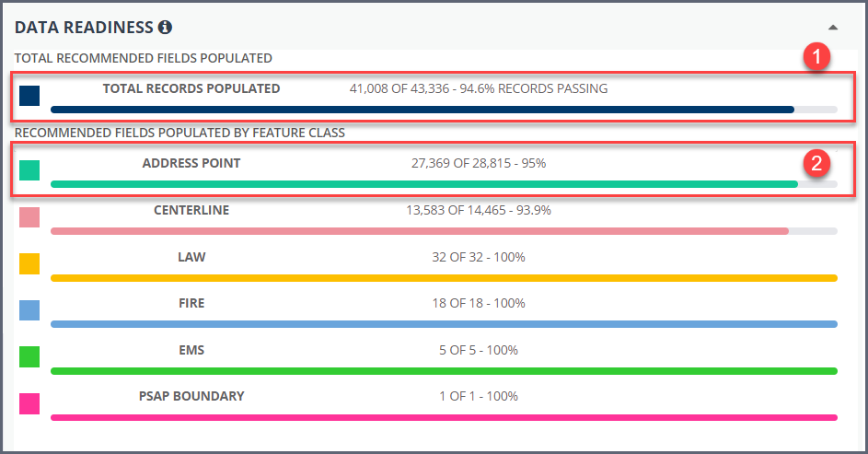Image resolution: width=868 pixels, height=454 pixels.
Task: Click TOTAL RECOMMENDED FIELDS POPULATED label
Action: coord(144,58)
